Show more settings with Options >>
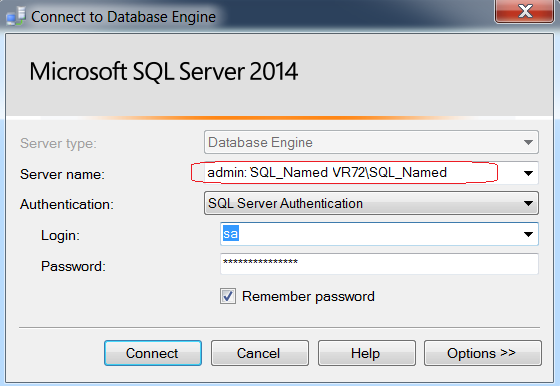560x386 pixels. click(483, 353)
